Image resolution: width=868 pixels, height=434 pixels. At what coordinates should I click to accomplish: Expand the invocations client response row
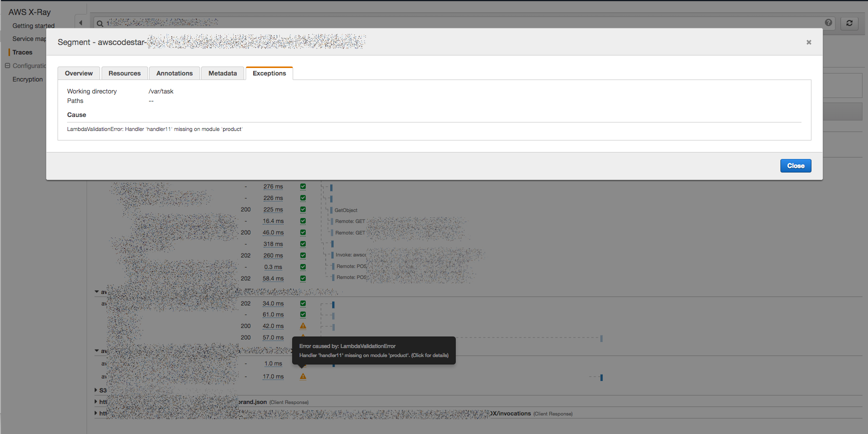coord(96,413)
